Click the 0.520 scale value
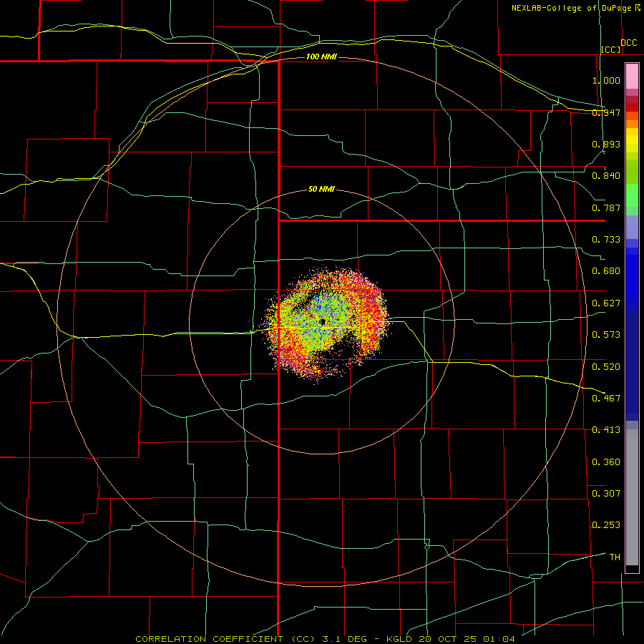The image size is (644, 644). (x=606, y=366)
